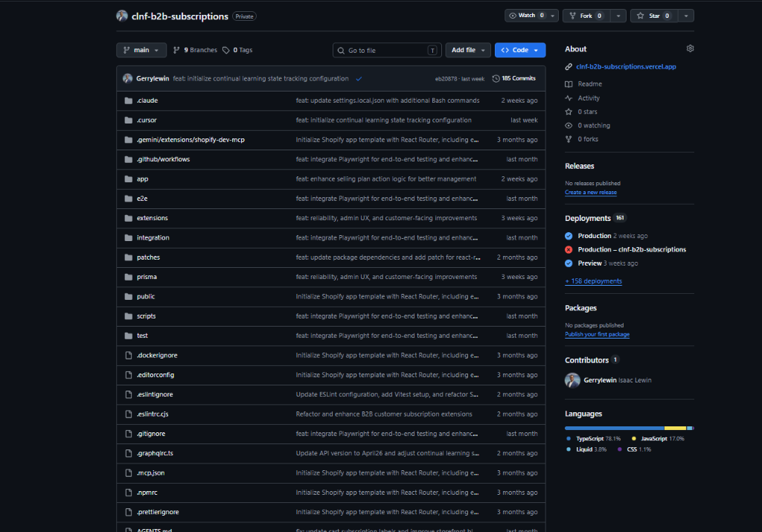Focus the Go to file search field

pyautogui.click(x=387, y=50)
